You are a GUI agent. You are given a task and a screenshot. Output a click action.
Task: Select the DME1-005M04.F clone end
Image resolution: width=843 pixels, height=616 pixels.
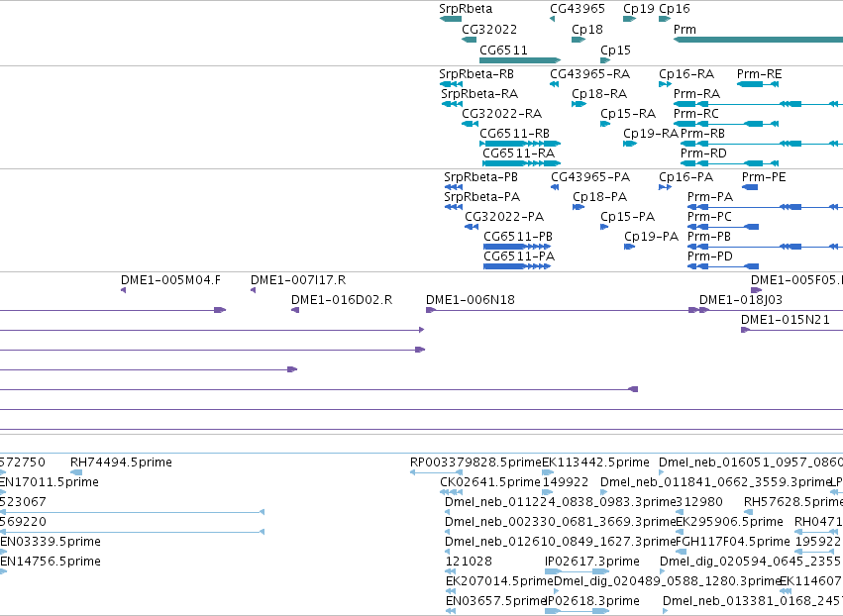(x=123, y=290)
